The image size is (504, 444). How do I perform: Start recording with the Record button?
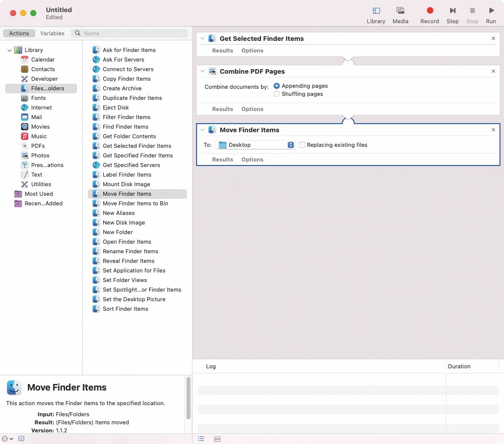pos(429,15)
